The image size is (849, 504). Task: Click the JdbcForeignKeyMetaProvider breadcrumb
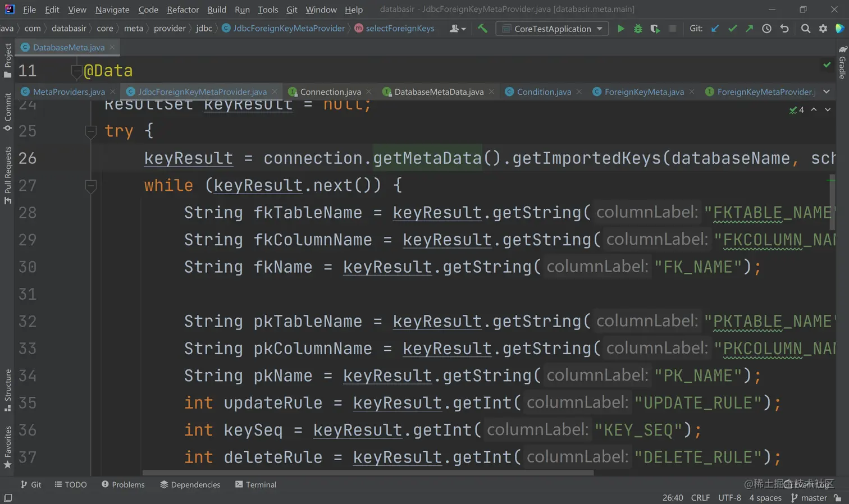284,28
